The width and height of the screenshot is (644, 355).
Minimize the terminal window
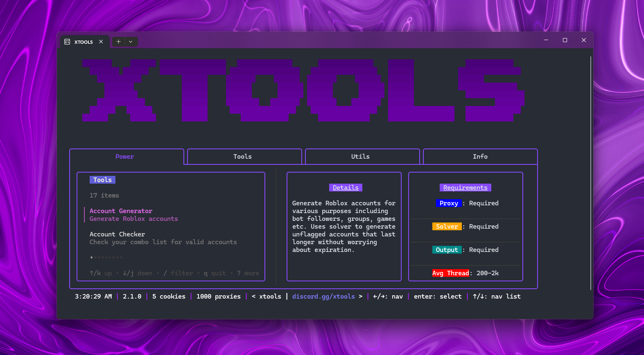pyautogui.click(x=546, y=40)
